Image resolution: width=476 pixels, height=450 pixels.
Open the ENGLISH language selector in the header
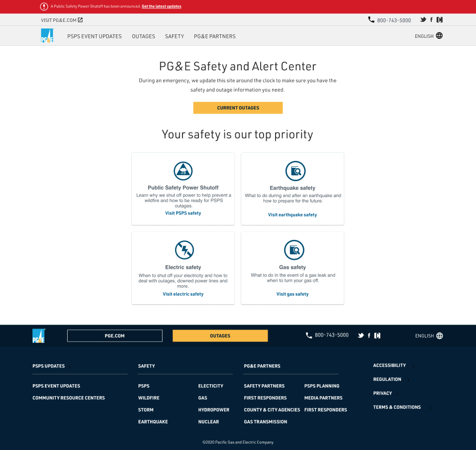point(429,36)
